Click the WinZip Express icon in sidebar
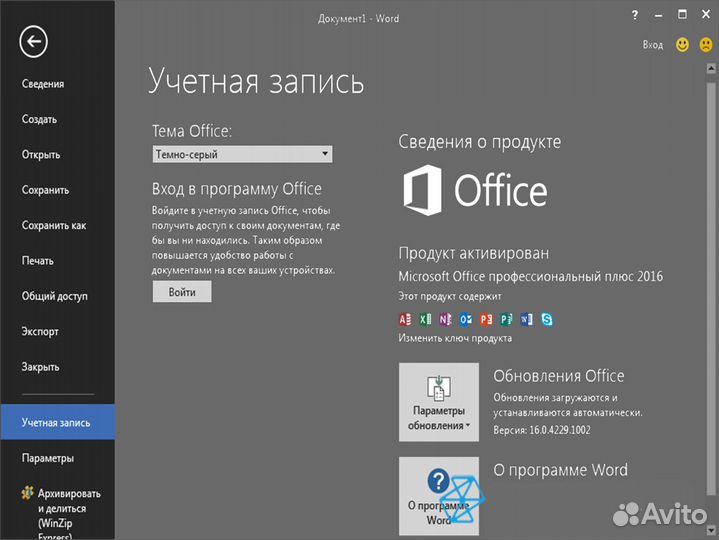Image resolution: width=719 pixels, height=540 pixels. (27, 493)
